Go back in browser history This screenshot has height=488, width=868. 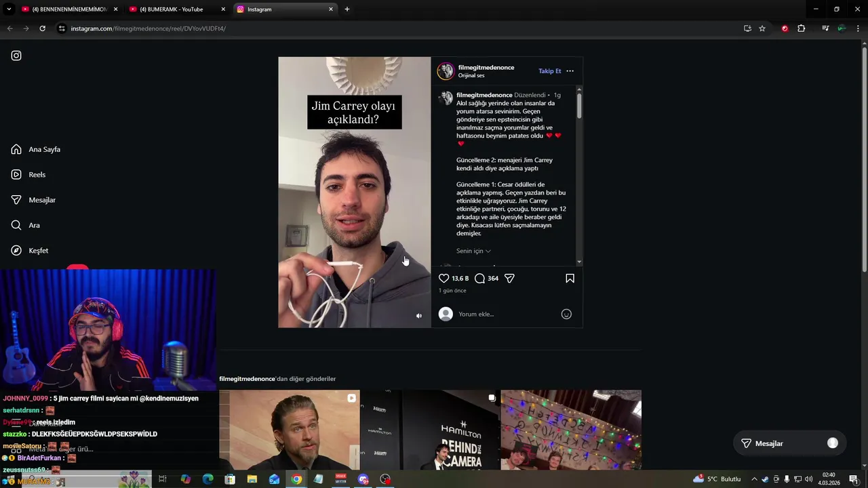[x=9, y=28]
